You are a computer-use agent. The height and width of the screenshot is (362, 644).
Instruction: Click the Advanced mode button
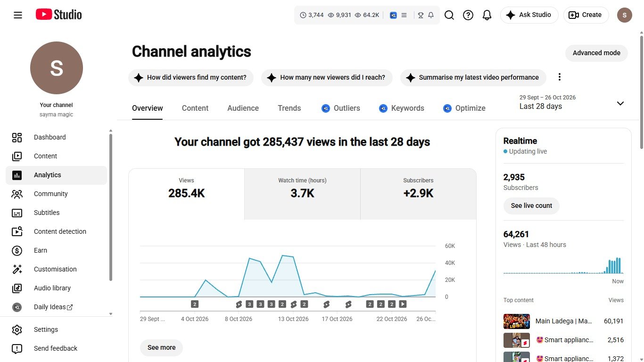[x=596, y=53]
